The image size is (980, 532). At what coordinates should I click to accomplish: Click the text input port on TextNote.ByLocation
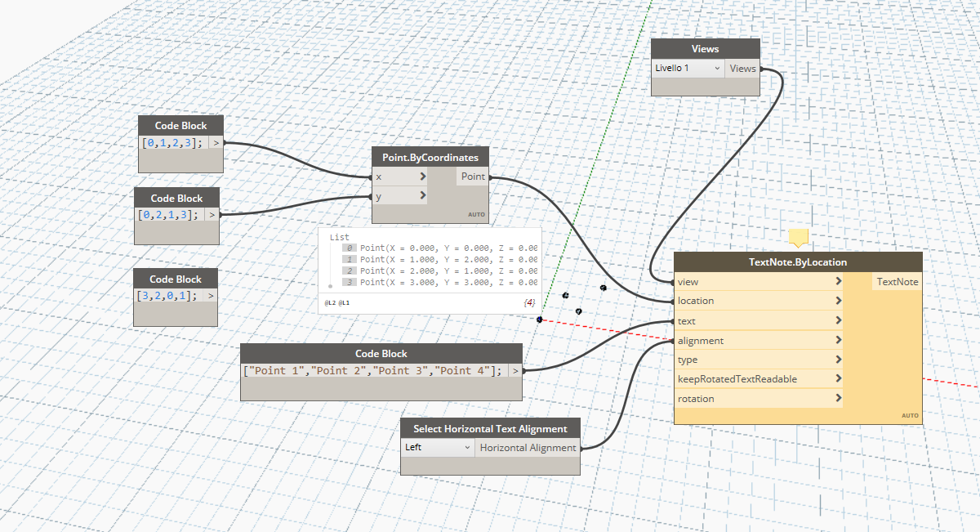(759, 320)
